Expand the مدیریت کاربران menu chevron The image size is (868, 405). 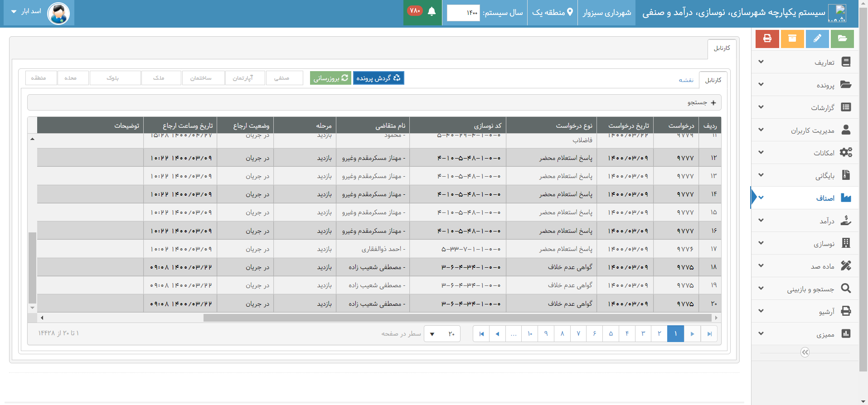pos(761,130)
